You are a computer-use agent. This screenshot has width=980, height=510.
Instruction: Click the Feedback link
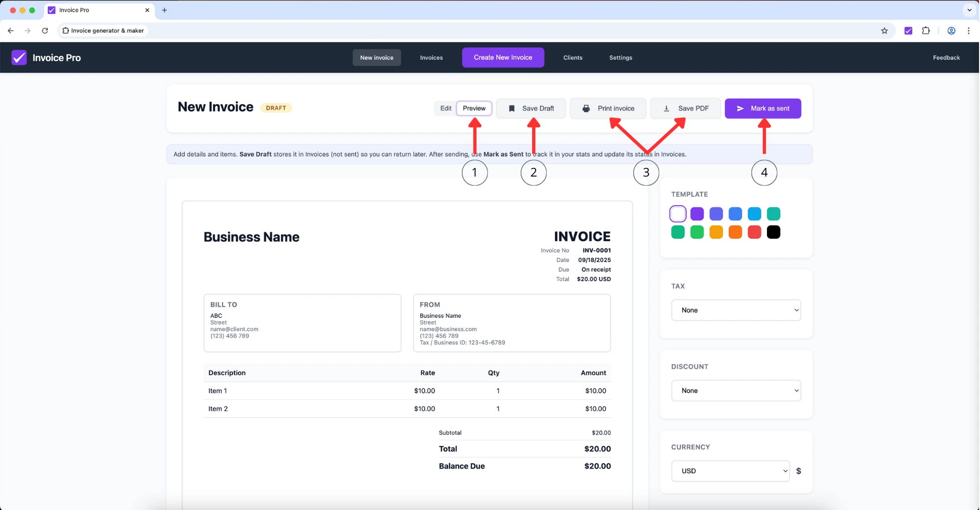pos(946,57)
